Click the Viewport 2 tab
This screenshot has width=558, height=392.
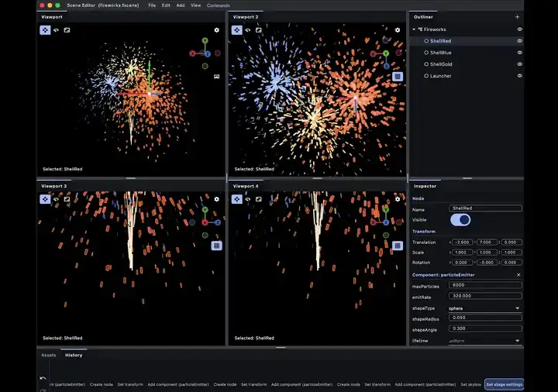tap(246, 17)
